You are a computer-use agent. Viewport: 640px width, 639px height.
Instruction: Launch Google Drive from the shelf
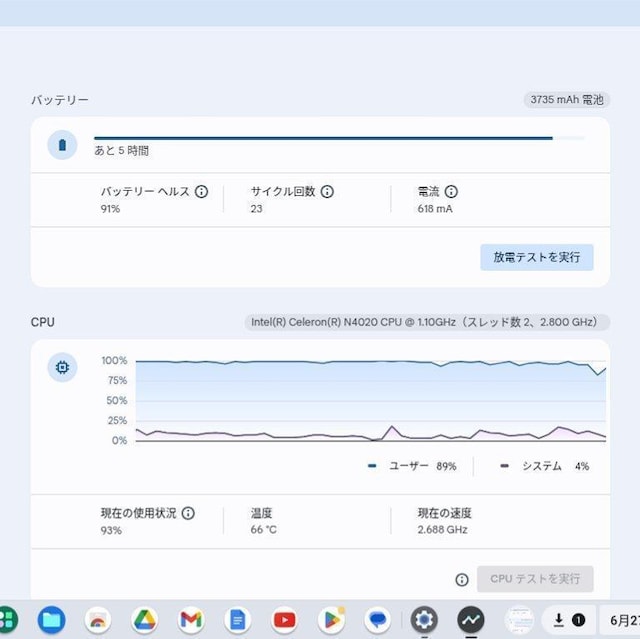[145, 620]
